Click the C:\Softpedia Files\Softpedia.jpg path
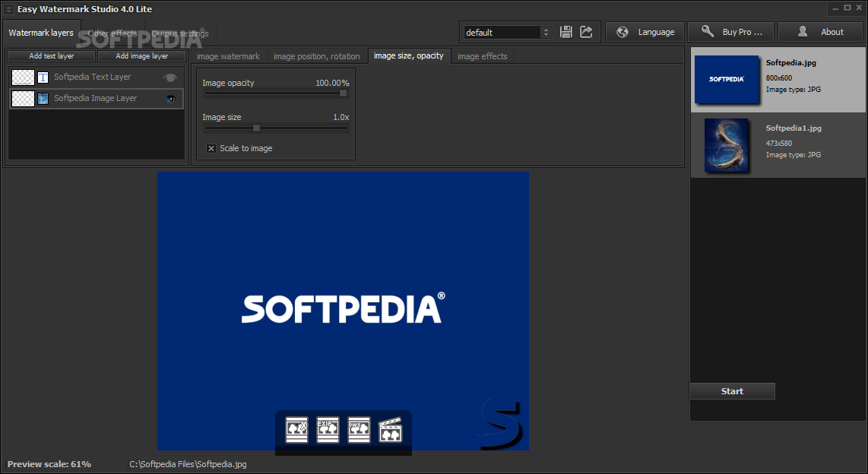The height and width of the screenshot is (474, 868). (188, 464)
